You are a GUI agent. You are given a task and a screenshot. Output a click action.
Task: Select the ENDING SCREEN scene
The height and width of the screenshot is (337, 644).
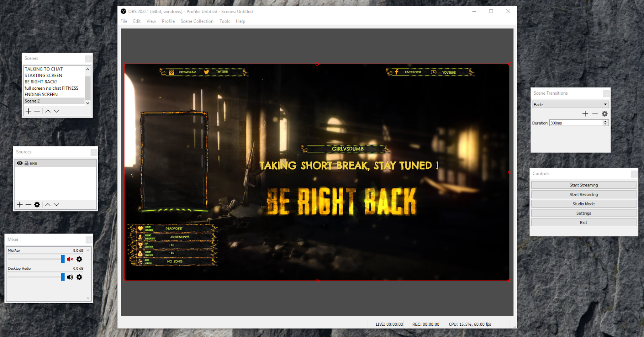54,95
